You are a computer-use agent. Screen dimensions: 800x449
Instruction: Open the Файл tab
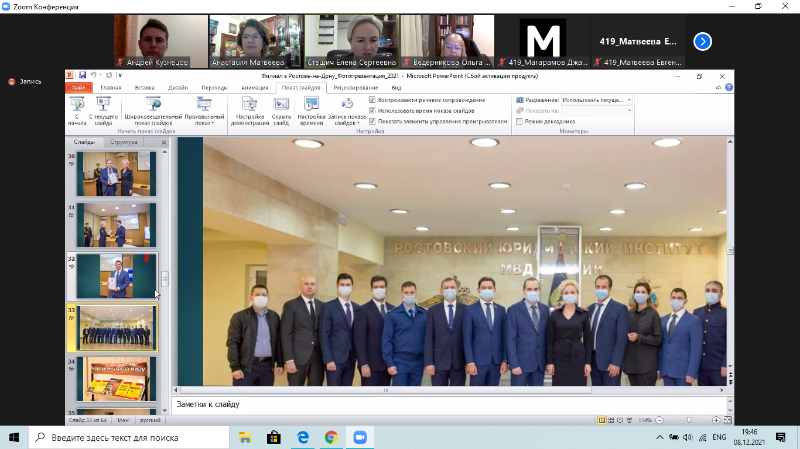[x=79, y=88]
